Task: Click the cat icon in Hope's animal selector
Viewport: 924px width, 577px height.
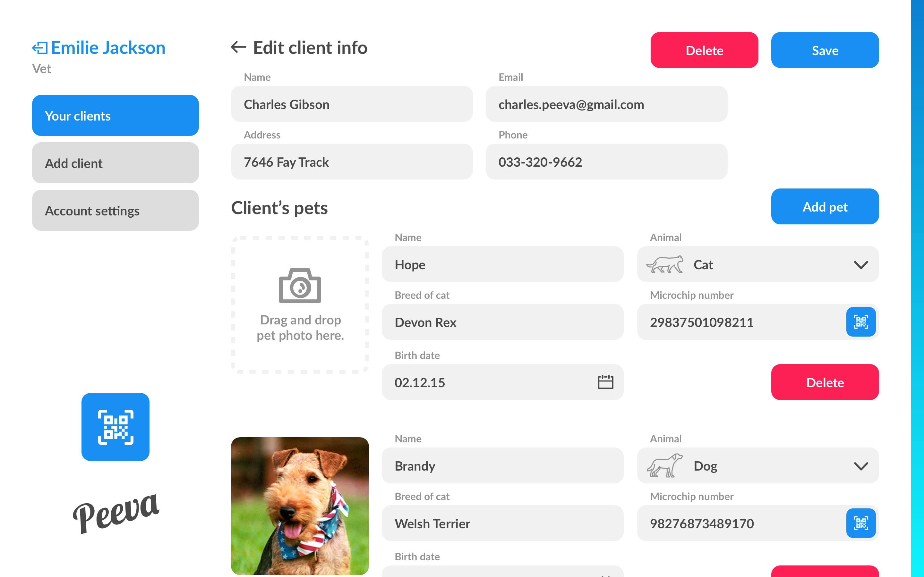Action: [x=665, y=264]
